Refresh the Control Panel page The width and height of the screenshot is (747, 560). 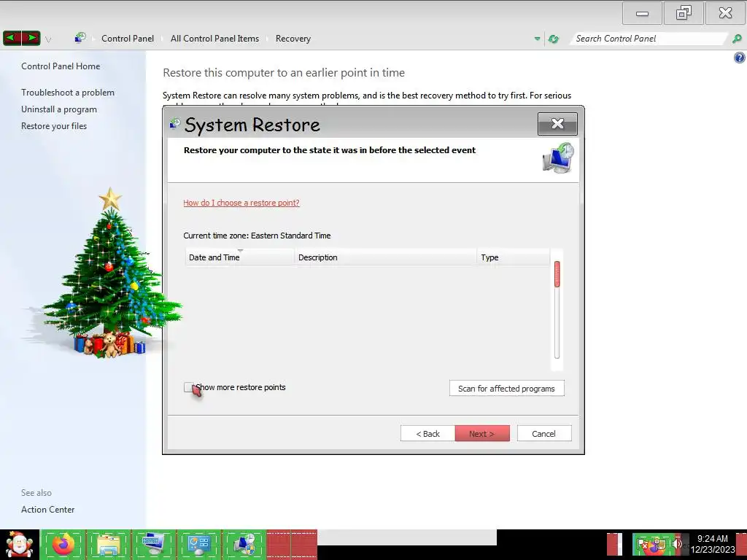(x=554, y=39)
